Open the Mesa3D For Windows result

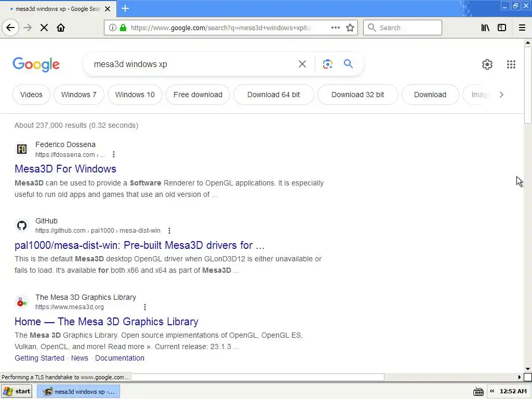65,169
